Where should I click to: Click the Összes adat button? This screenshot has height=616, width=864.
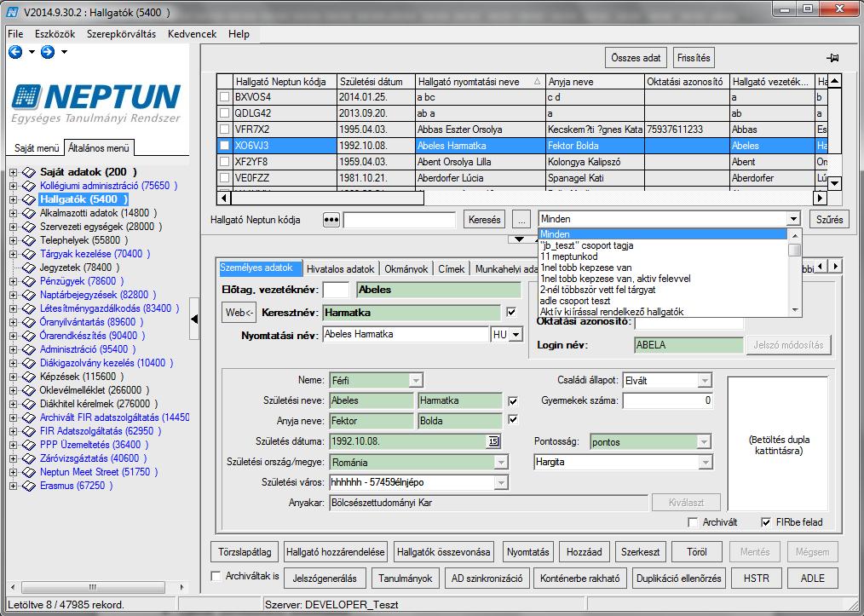pyautogui.click(x=636, y=58)
